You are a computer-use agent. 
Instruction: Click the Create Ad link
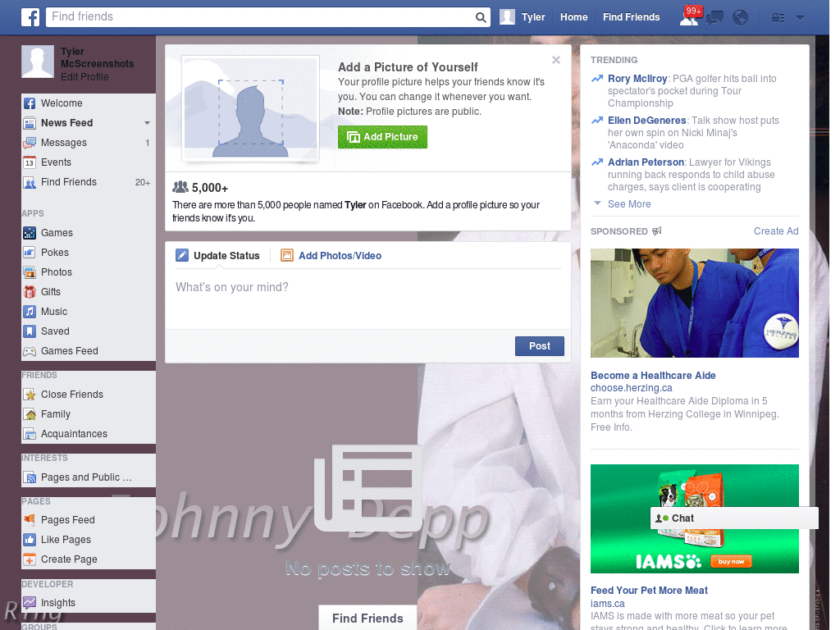pos(776,231)
